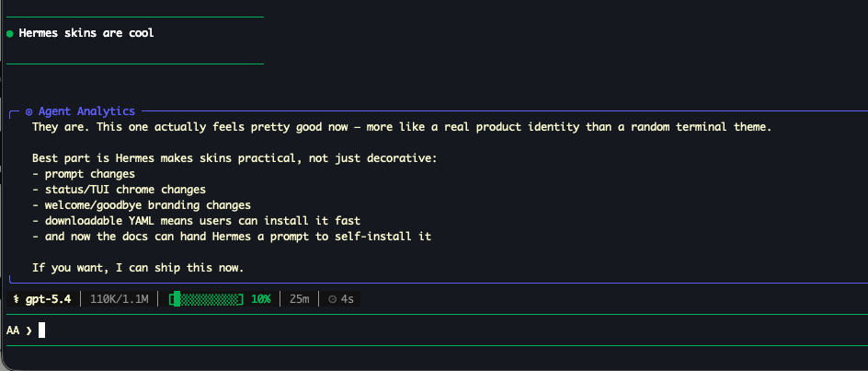Click the target icon beside Agent Analytics

coord(29,111)
